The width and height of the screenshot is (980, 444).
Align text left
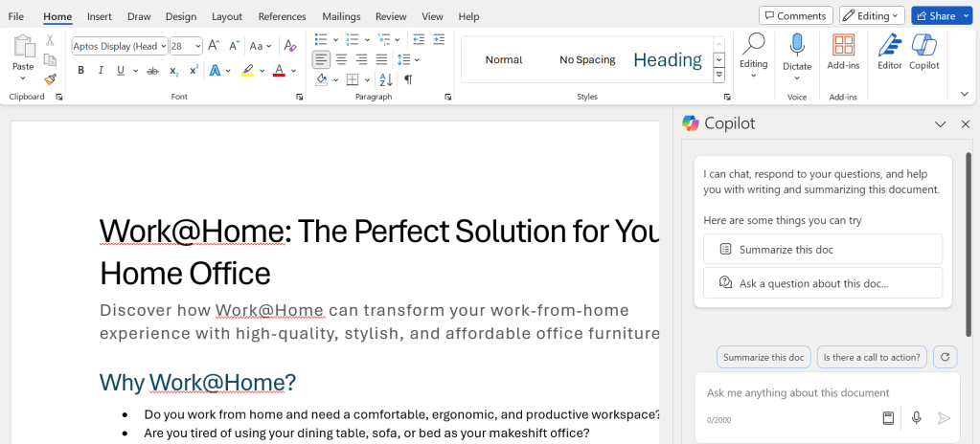coord(321,59)
